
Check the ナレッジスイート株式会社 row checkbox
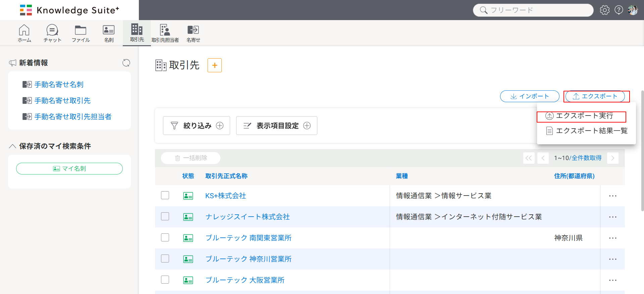[165, 216]
